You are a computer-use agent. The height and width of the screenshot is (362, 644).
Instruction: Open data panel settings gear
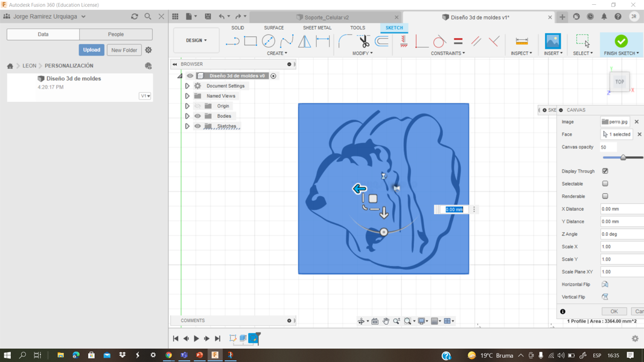pyautogui.click(x=148, y=50)
